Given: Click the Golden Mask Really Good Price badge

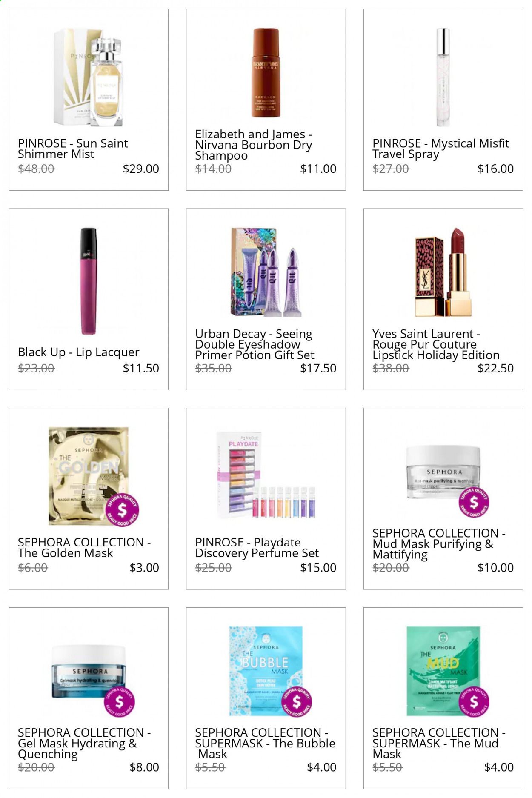Looking at the screenshot, I should pos(122,510).
